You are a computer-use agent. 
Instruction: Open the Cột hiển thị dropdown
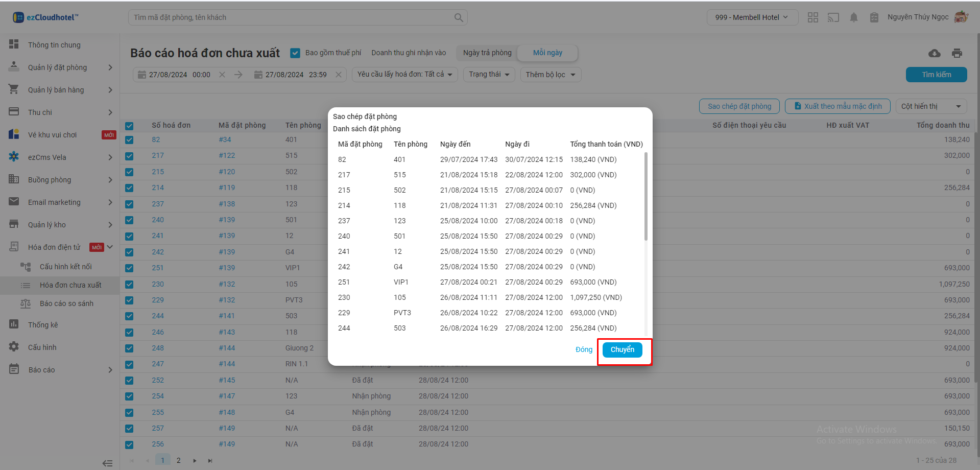(930, 106)
